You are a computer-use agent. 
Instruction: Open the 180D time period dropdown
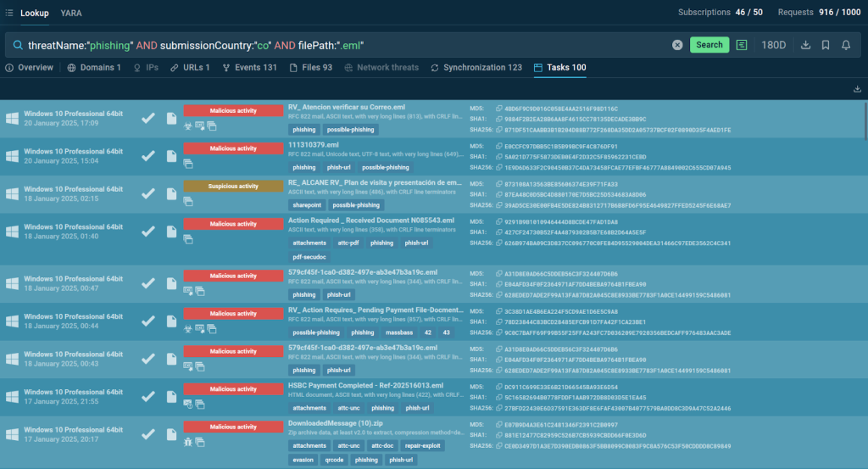(772, 45)
